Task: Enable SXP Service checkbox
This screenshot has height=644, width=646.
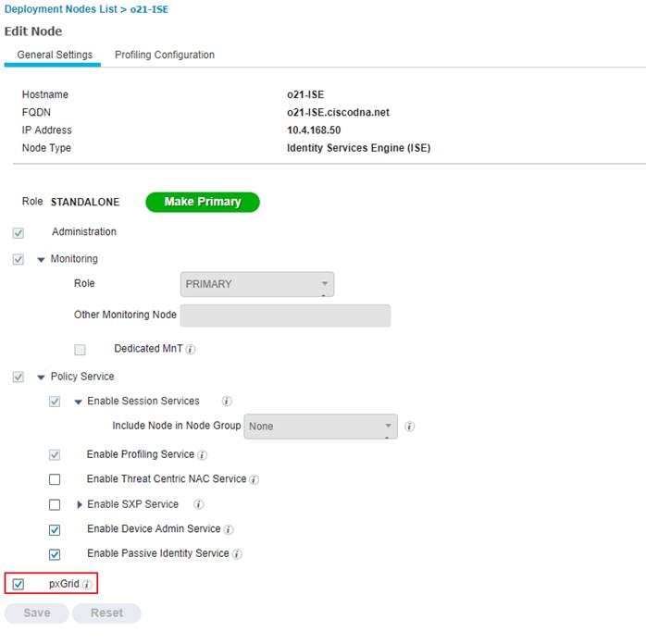Action: click(55, 505)
